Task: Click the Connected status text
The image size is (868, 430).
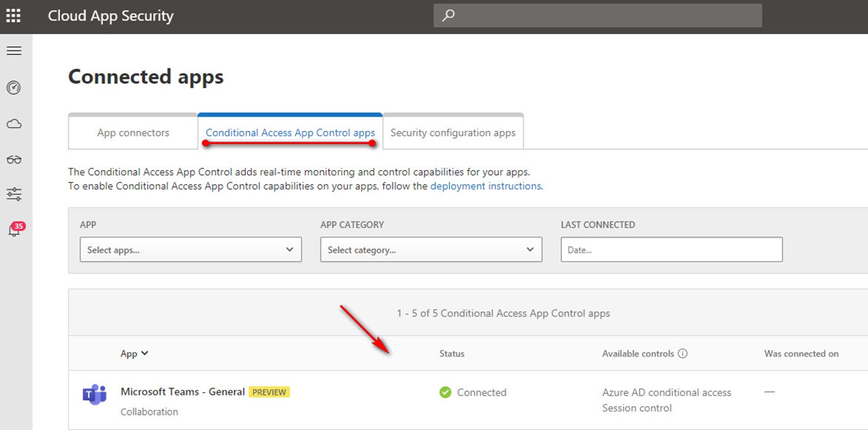Action: pyautogui.click(x=481, y=392)
